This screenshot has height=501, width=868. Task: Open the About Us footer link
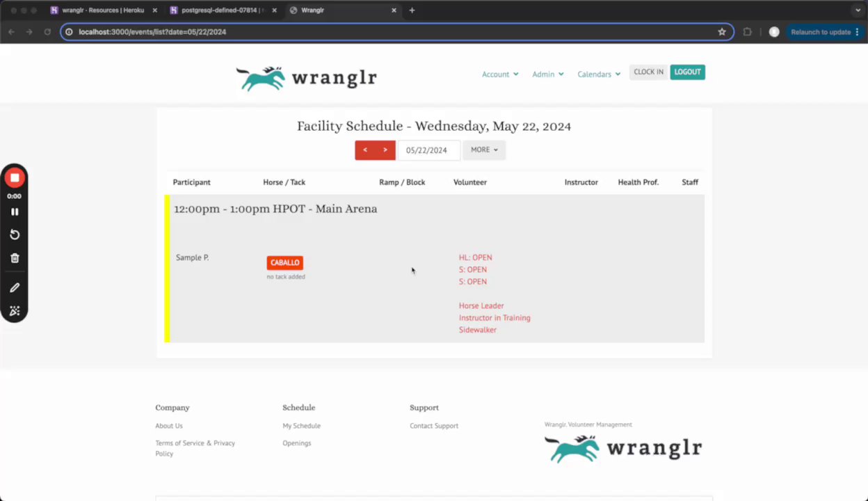click(169, 426)
